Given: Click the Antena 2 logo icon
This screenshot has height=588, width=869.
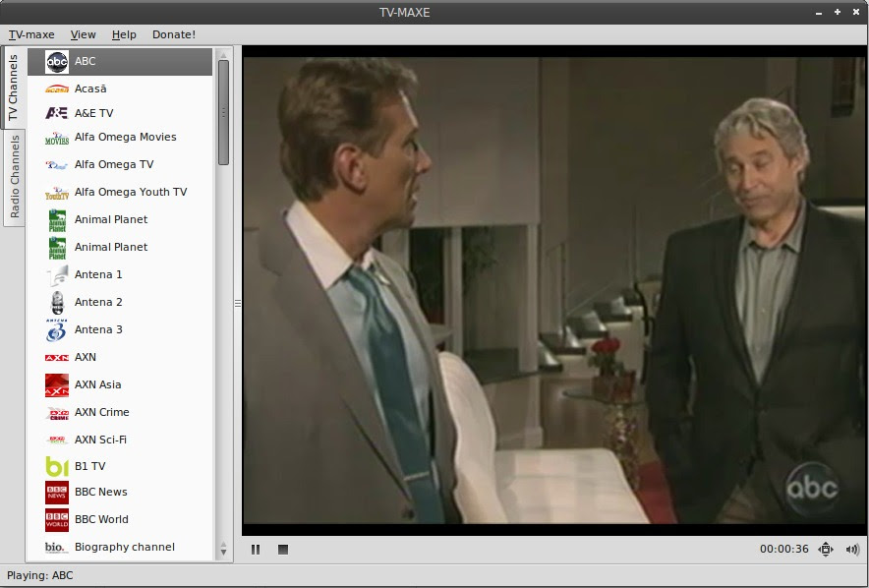Looking at the screenshot, I should pyautogui.click(x=57, y=303).
